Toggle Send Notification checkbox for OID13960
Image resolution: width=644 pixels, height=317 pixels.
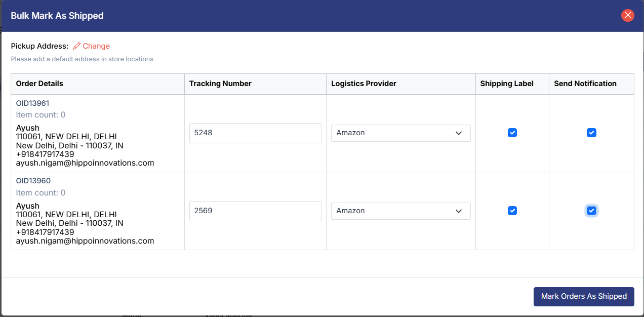click(x=591, y=211)
